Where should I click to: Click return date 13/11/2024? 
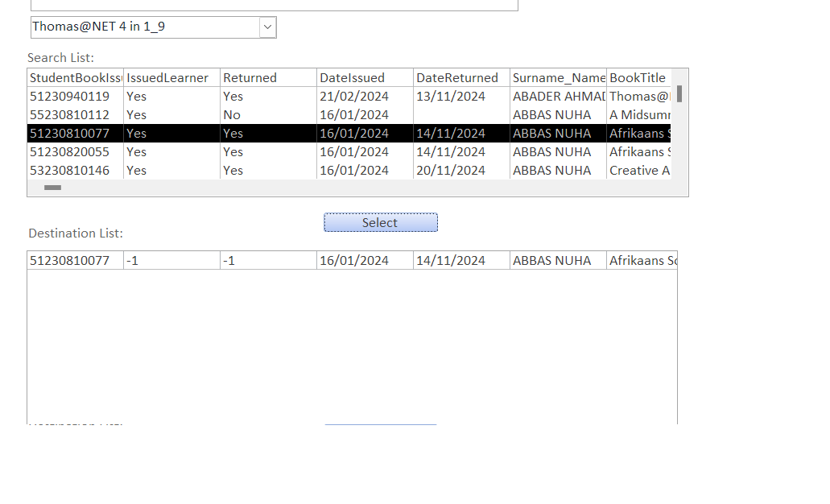(451, 97)
